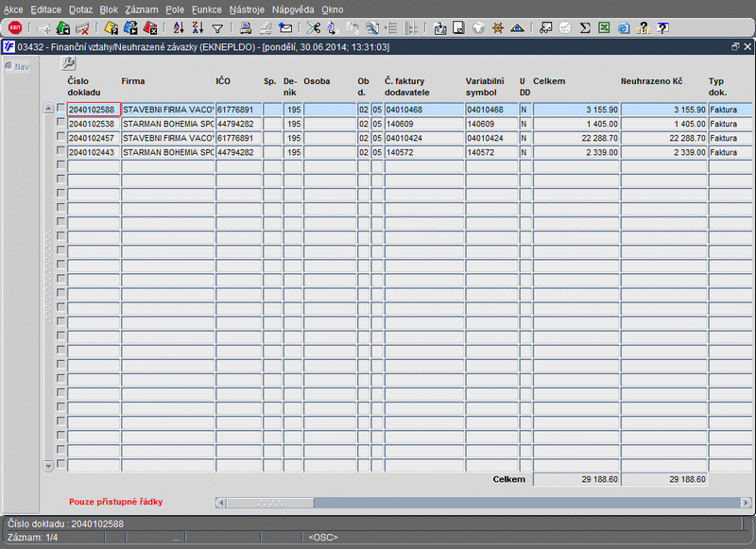Click the wrench settings icon above table
This screenshot has width=756, height=549.
coord(68,63)
